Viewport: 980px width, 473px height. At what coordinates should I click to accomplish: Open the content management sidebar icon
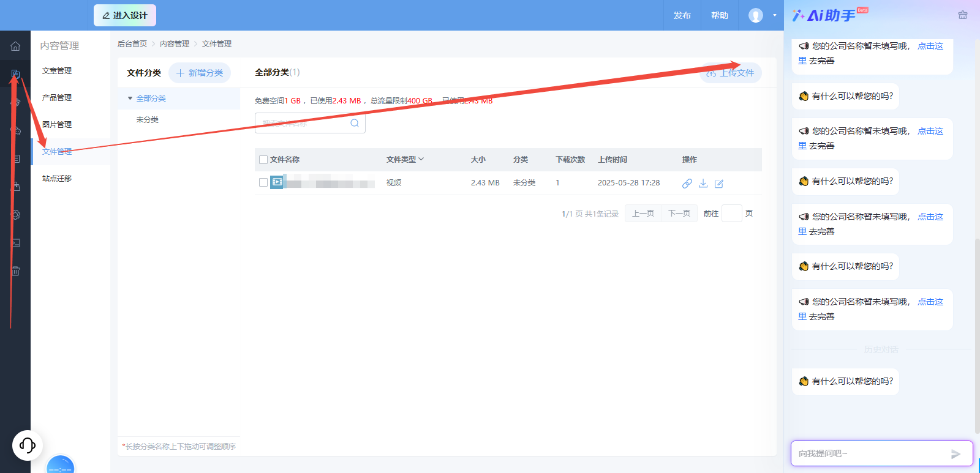pyautogui.click(x=15, y=74)
